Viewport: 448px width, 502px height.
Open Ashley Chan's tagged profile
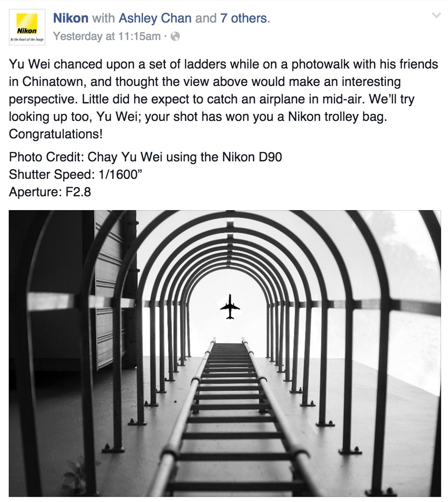pyautogui.click(x=155, y=18)
